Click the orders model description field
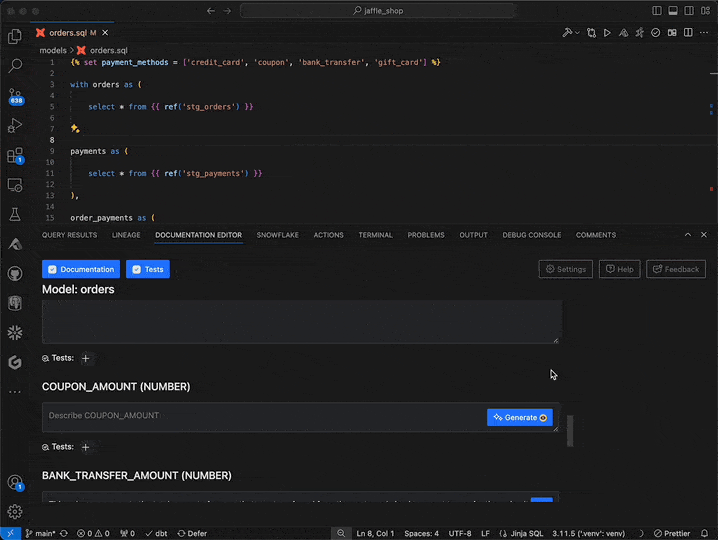 point(300,322)
